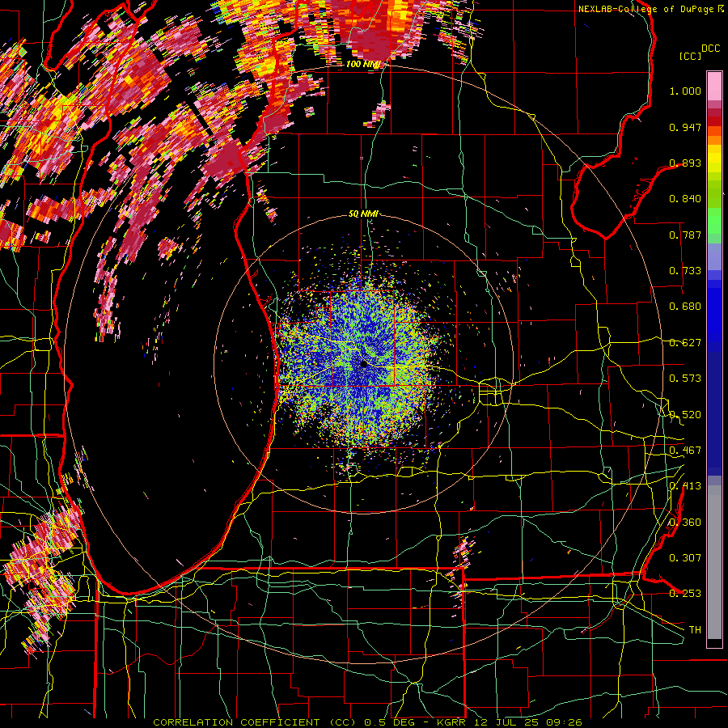Select the 0.573 legend value
This screenshot has width=728, height=728.
(x=685, y=379)
